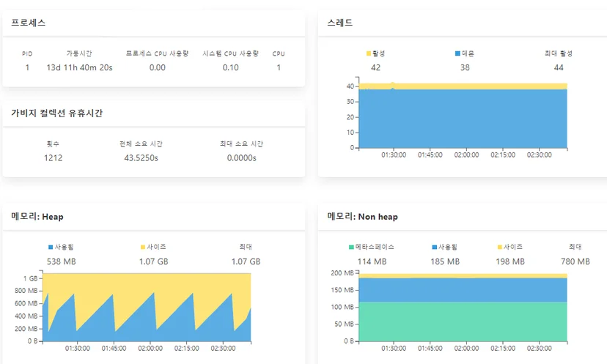Click the blue daemon area in thread chart
This screenshot has width=607, height=364.
pos(463,119)
